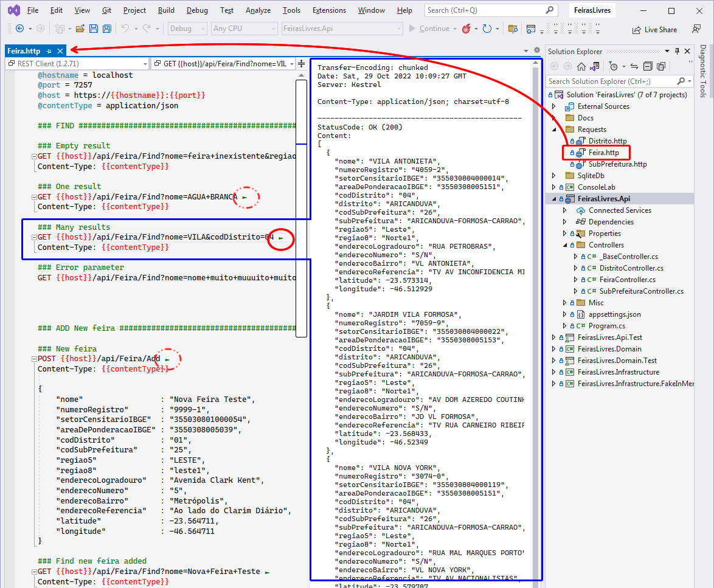Open the Any CPU platform dropdown
The height and width of the screenshot is (588, 714).
pyautogui.click(x=244, y=29)
